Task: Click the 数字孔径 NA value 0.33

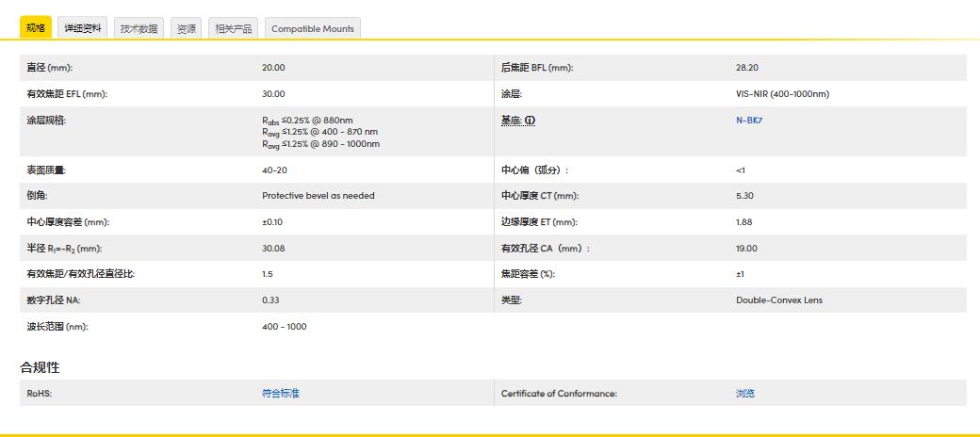Action: tap(270, 300)
